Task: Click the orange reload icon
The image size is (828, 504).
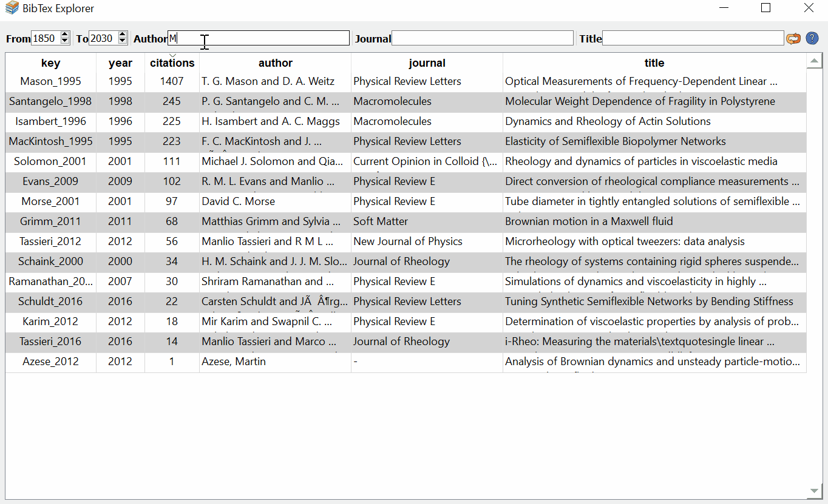Action: point(793,39)
